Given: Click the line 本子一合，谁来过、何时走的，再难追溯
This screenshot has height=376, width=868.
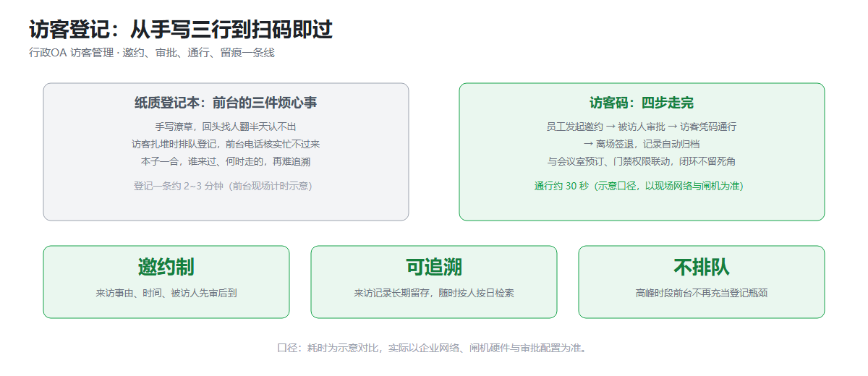Looking at the screenshot, I should click(x=226, y=161).
